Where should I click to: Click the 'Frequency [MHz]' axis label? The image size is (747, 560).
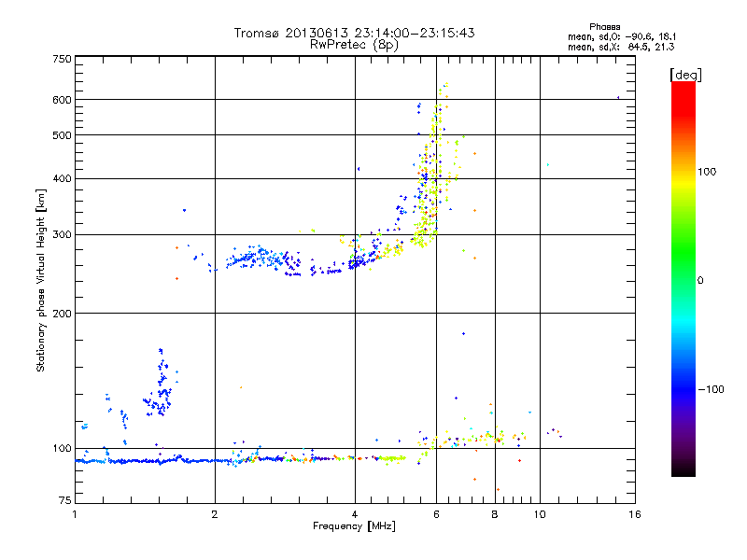[x=354, y=526]
